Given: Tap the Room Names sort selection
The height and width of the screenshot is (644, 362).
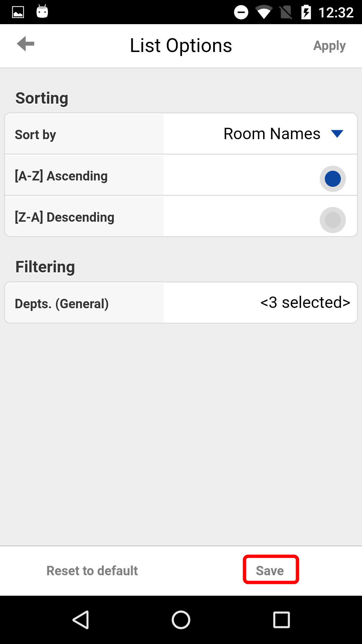Looking at the screenshot, I should tap(272, 134).
